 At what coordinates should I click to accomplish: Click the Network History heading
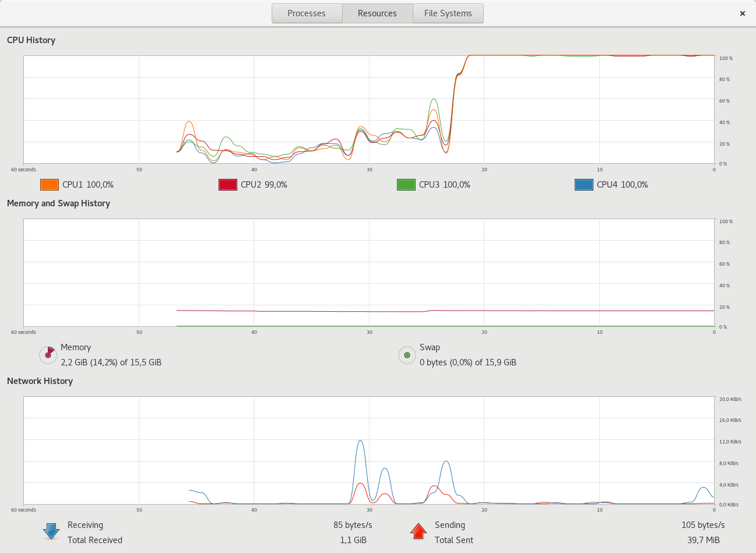pos(40,381)
